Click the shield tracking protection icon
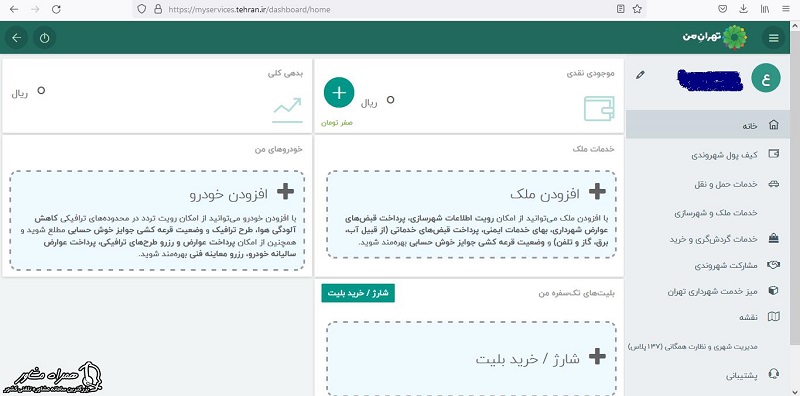This screenshot has height=396, width=800. click(x=142, y=9)
